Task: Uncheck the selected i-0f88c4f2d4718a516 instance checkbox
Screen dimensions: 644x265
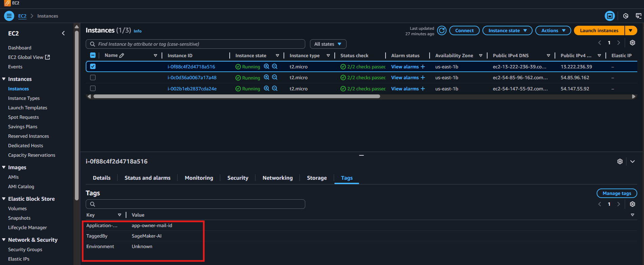Action: pos(93,67)
